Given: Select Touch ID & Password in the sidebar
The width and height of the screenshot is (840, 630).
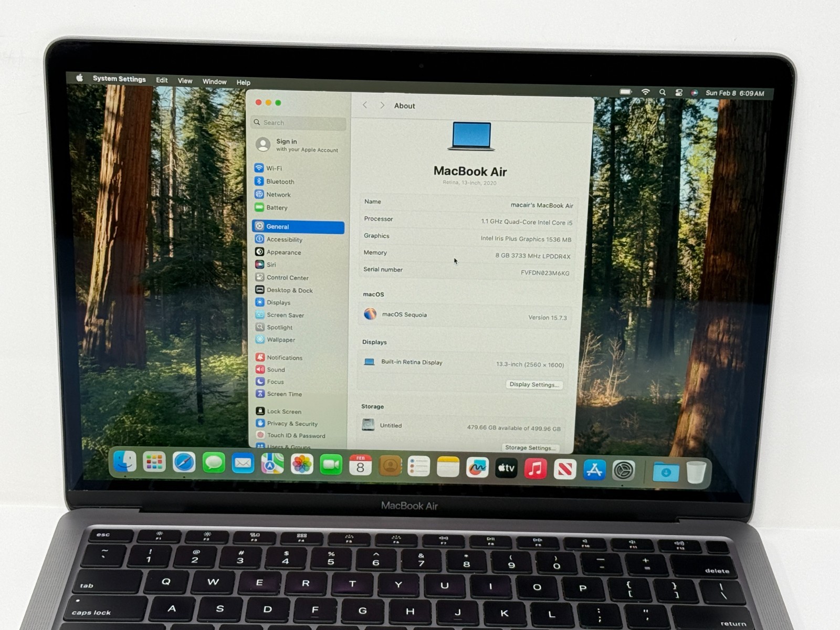Looking at the screenshot, I should [298, 435].
